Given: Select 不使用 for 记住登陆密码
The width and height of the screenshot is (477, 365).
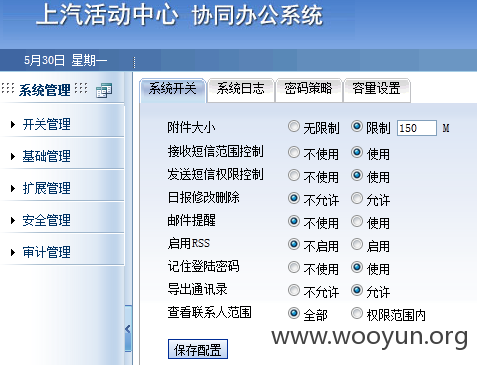Looking at the screenshot, I should click(294, 267).
